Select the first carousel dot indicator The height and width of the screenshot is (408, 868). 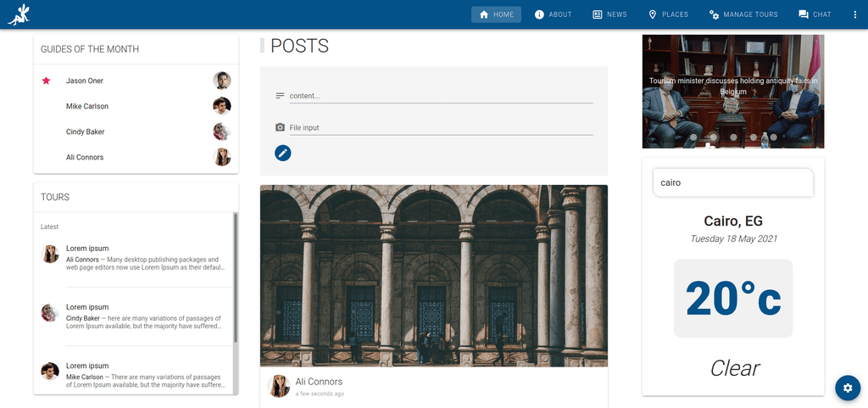[x=693, y=137]
